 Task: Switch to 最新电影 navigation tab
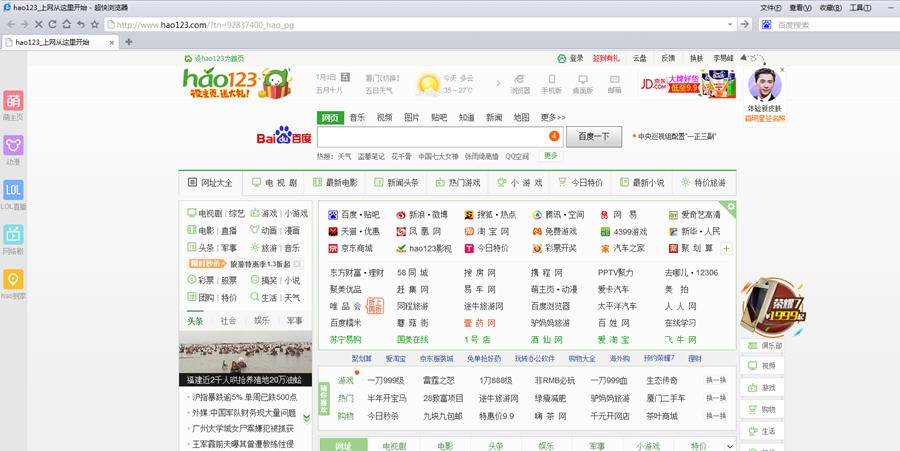335,183
